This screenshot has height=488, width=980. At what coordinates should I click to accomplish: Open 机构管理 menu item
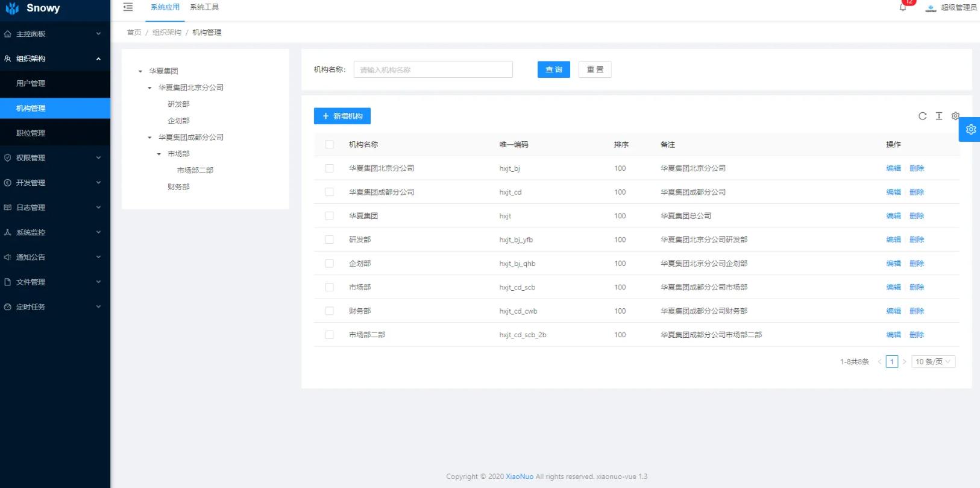tap(55, 108)
